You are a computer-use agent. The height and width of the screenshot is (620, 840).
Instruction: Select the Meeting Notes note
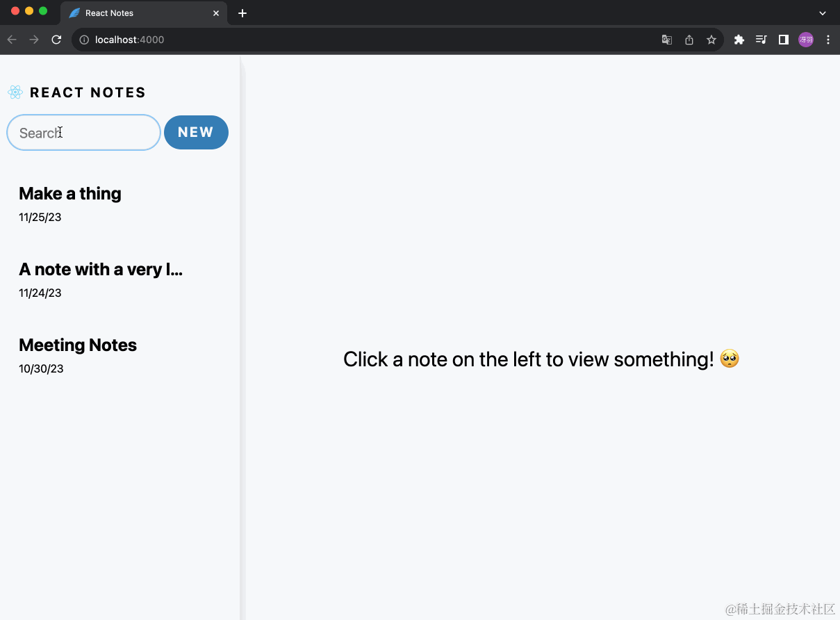pos(78,345)
